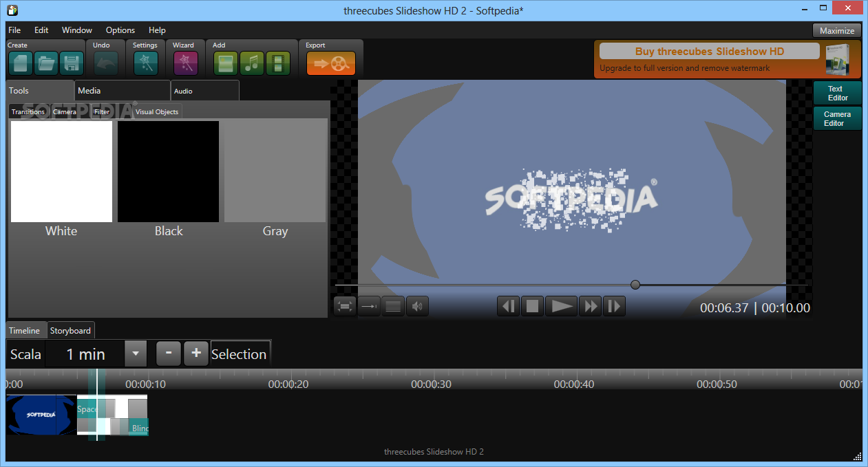Open an existing project with folder icon

point(45,63)
